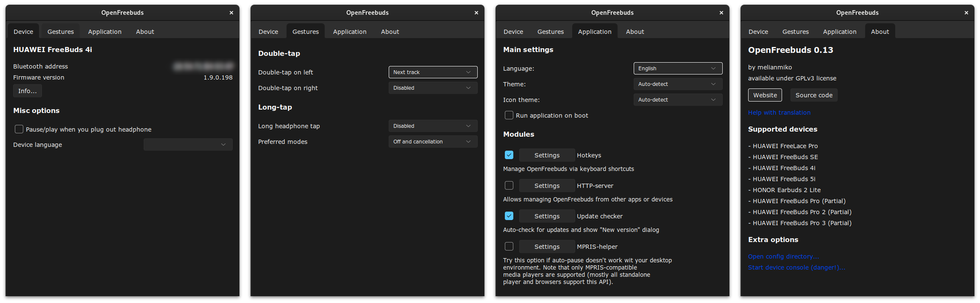Click the OpenFreebuds 0.13 version heading
The height and width of the screenshot is (303, 980).
(791, 50)
